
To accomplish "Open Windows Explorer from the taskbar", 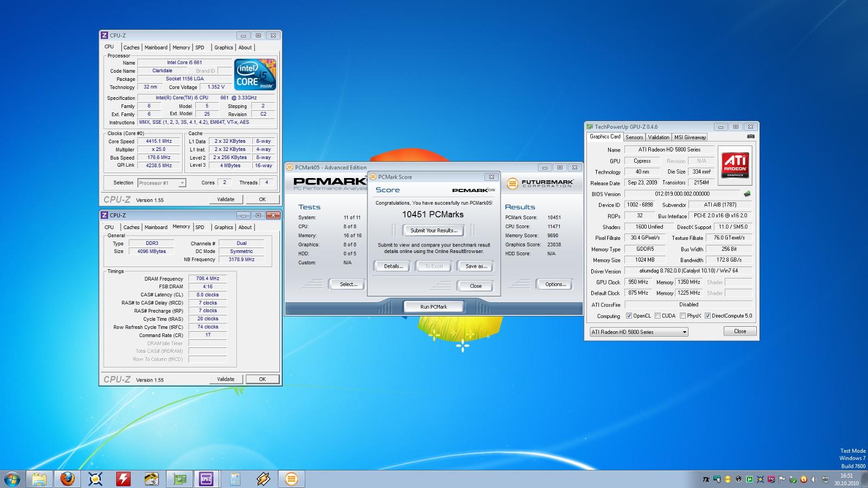I will click(x=39, y=479).
